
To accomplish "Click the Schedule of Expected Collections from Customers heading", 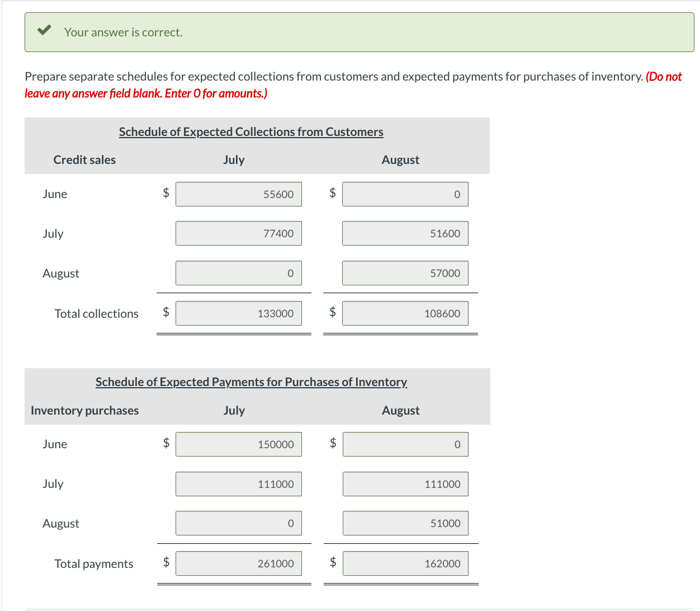I will (251, 131).
